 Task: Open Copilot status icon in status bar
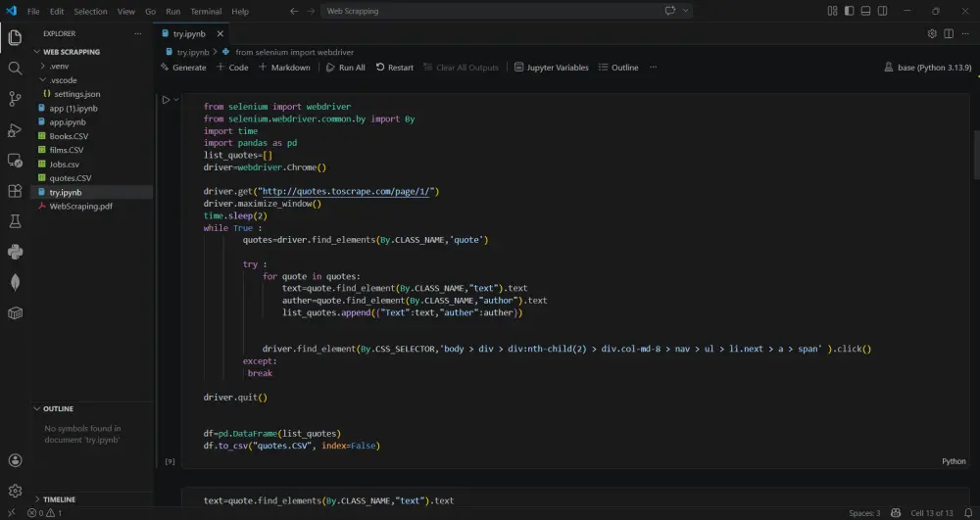click(x=896, y=513)
